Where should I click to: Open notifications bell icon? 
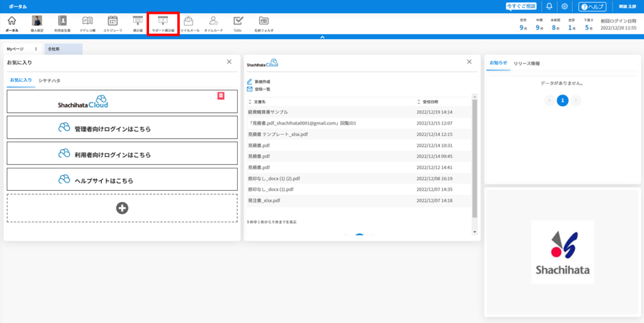(x=549, y=6)
